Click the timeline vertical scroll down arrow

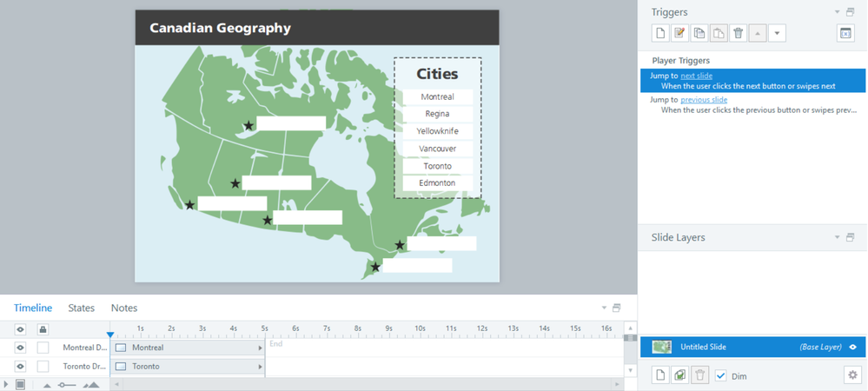tap(629, 369)
